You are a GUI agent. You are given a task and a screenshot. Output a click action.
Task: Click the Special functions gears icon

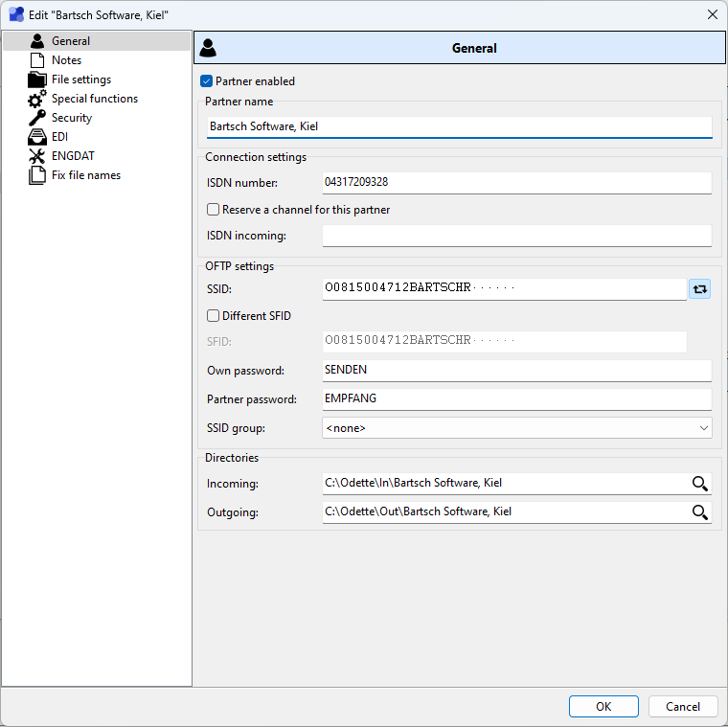[37, 99]
